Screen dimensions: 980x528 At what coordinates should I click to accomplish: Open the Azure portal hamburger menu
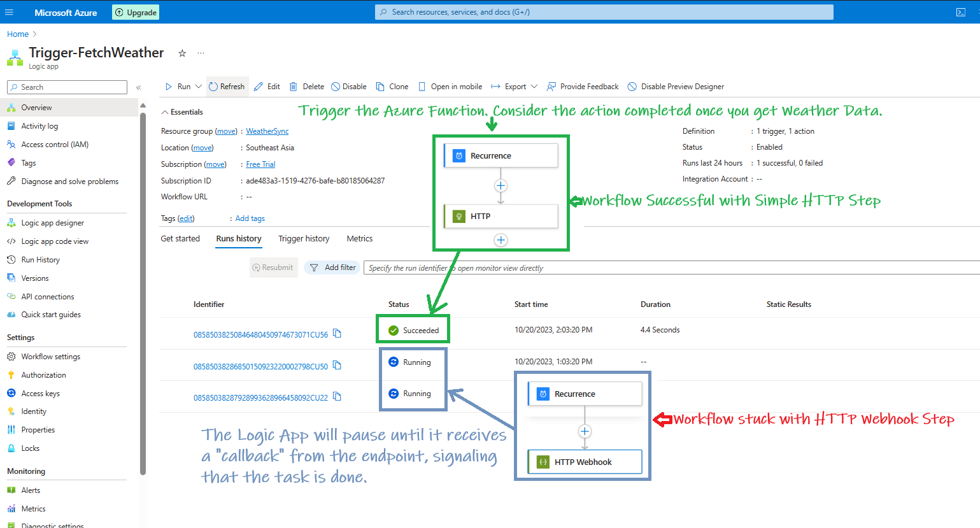pyautogui.click(x=9, y=12)
